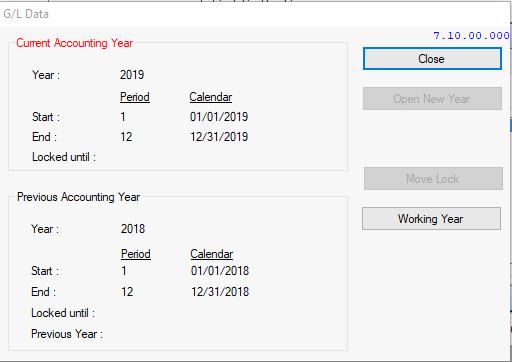Click the grayed Open New Year button
This screenshot has height=362, width=512.
[x=432, y=99]
